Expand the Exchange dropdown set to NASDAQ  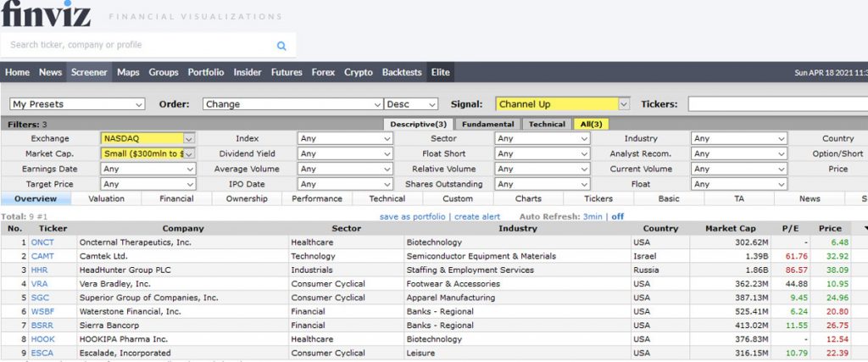click(147, 138)
